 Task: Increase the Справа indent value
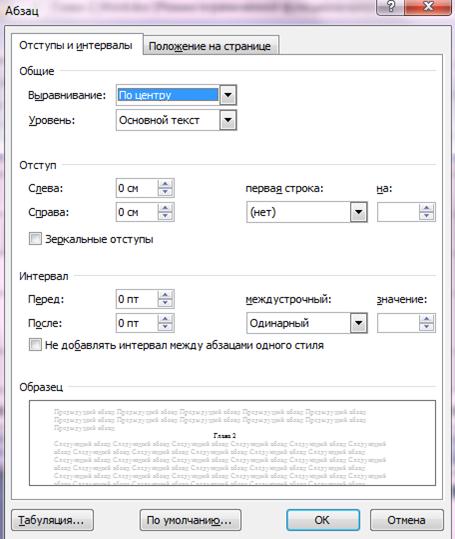(x=165, y=208)
